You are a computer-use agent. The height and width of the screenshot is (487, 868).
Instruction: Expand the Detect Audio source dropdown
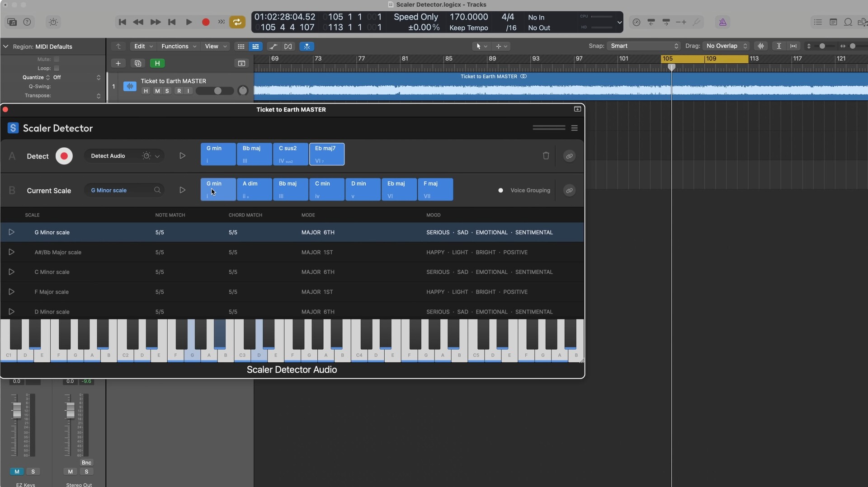coord(157,156)
